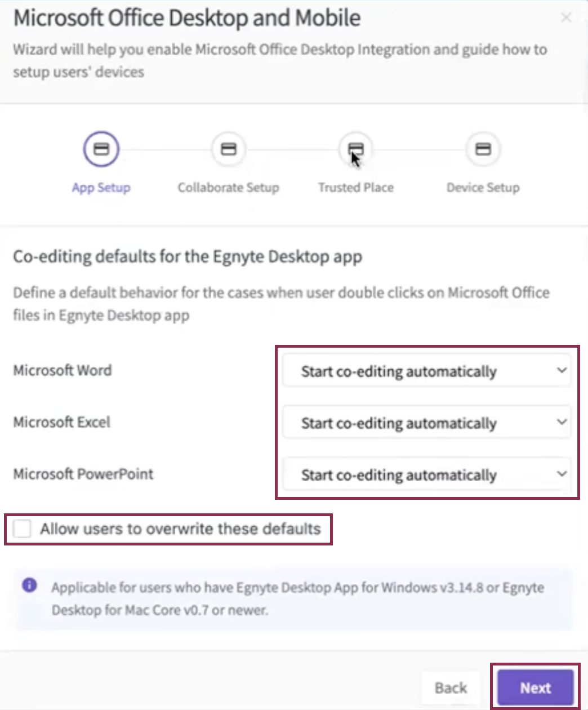
Task: Select the App Setup step label
Action: [x=101, y=188]
